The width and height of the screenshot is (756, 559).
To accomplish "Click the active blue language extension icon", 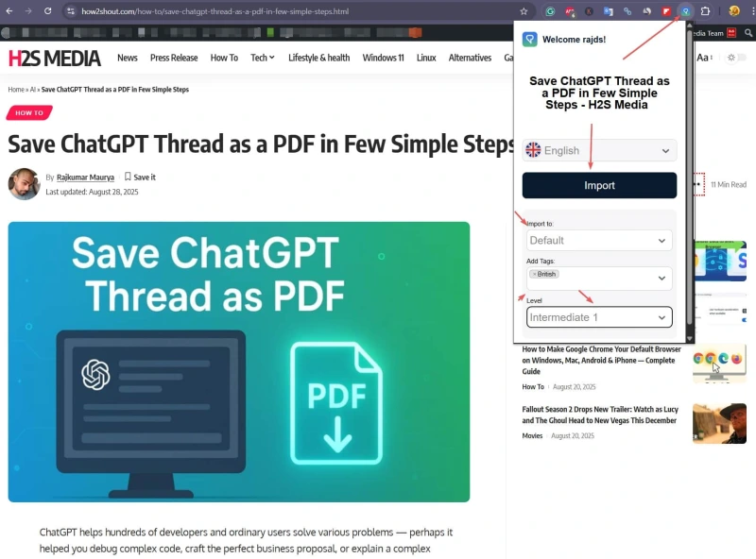I will tap(685, 11).
